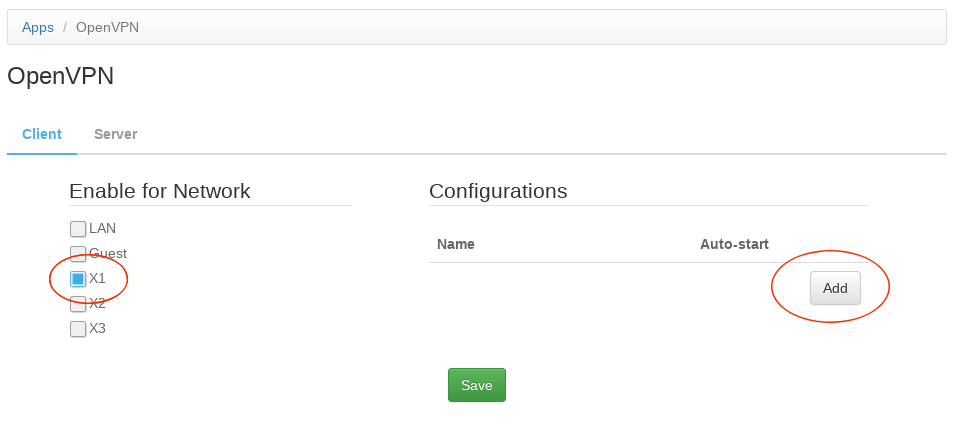Switch to the Client tab
The image size is (958, 428).
42,134
